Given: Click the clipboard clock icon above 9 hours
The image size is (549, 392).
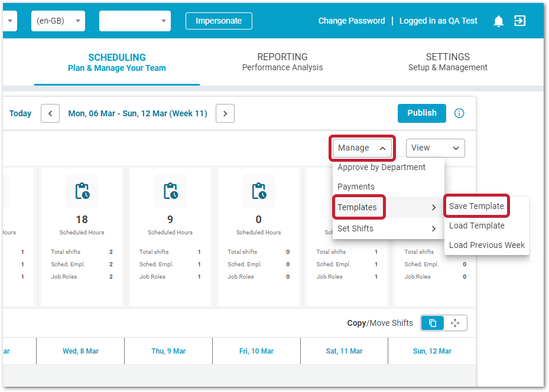Looking at the screenshot, I should pos(170,191).
